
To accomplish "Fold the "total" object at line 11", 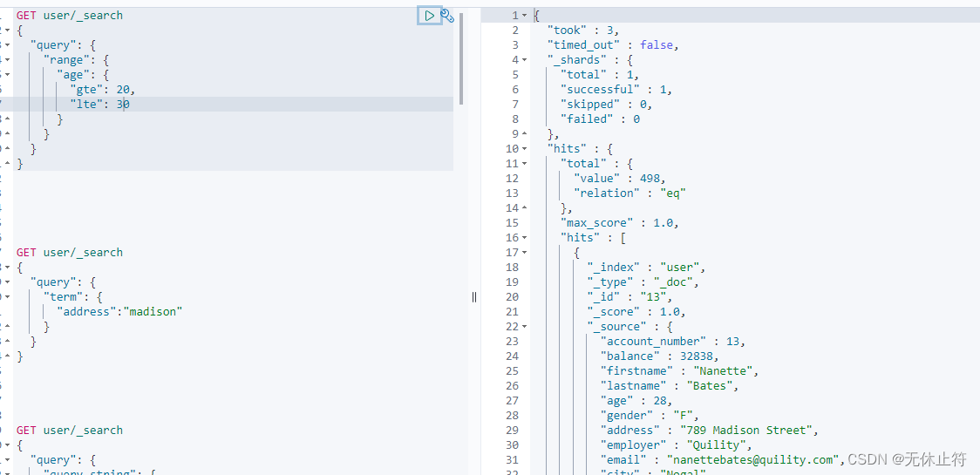I will point(525,164).
